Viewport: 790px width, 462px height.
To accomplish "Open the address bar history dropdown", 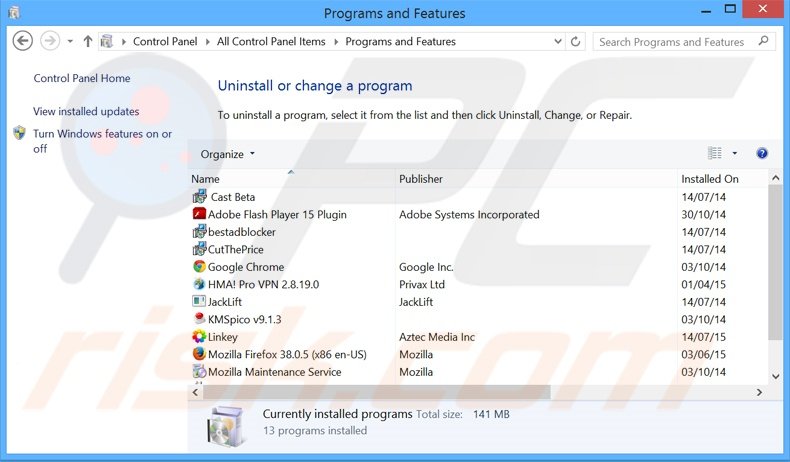I will [x=558, y=41].
